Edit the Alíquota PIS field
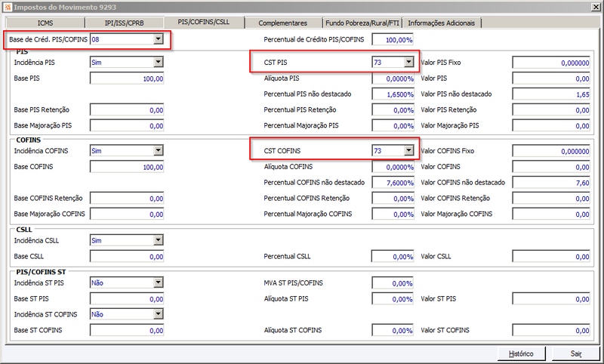This screenshot has width=604, height=364. (x=393, y=79)
